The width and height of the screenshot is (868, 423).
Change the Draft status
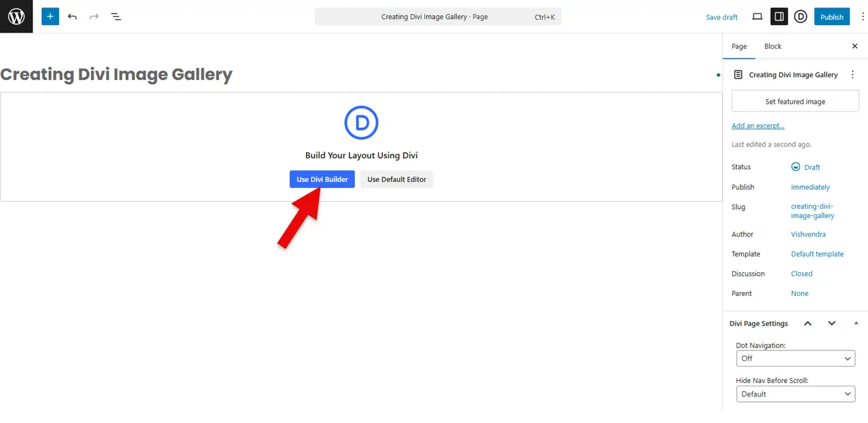tap(806, 167)
